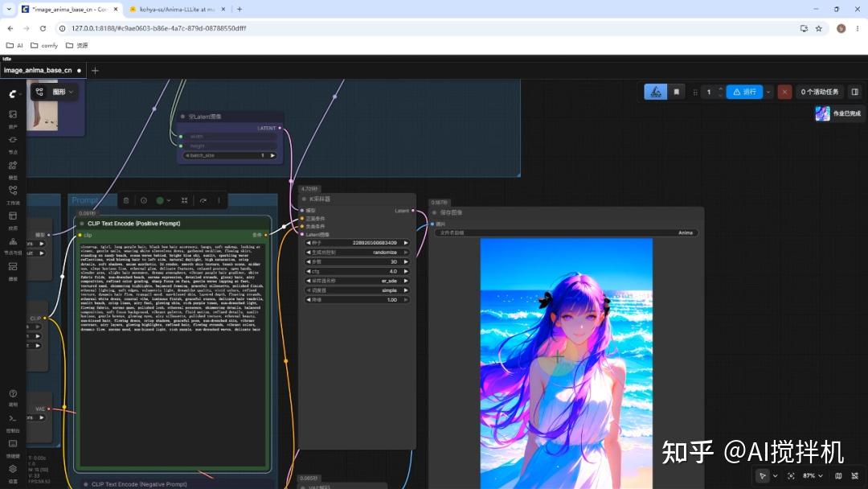Open the Models sidebar panel
Image resolution: width=868 pixels, height=489 pixels.
click(13, 165)
